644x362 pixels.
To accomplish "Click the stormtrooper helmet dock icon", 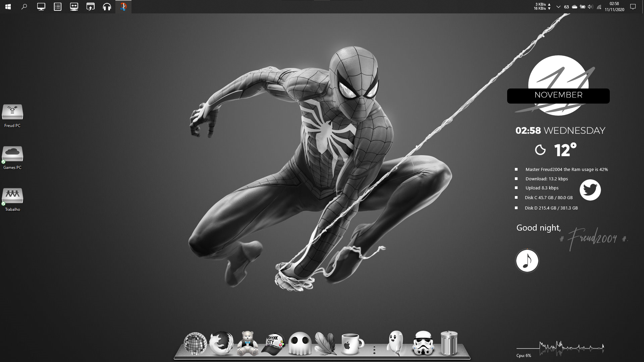I will click(x=423, y=343).
